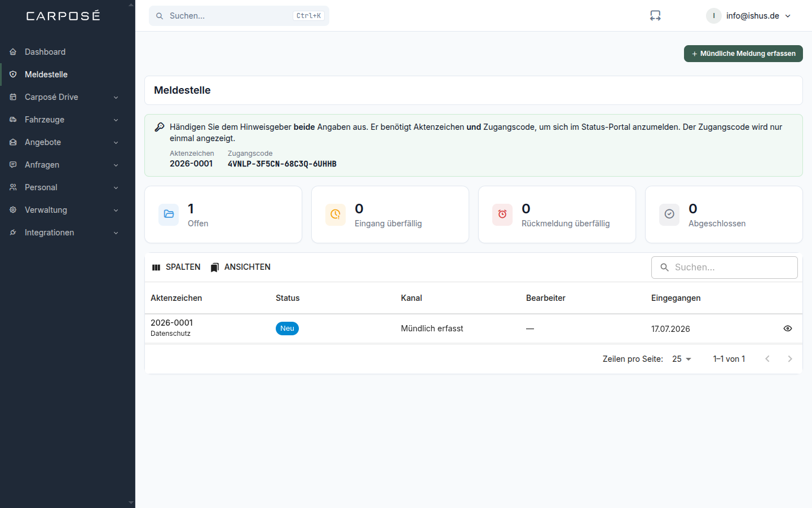Viewport: 812px width, 508px height.
Task: Open the SPALTEN column settings
Action: (176, 267)
